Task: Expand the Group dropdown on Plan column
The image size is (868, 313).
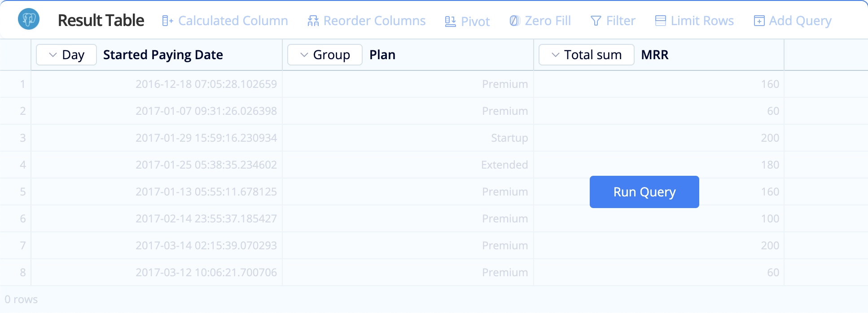Action: 324,54
